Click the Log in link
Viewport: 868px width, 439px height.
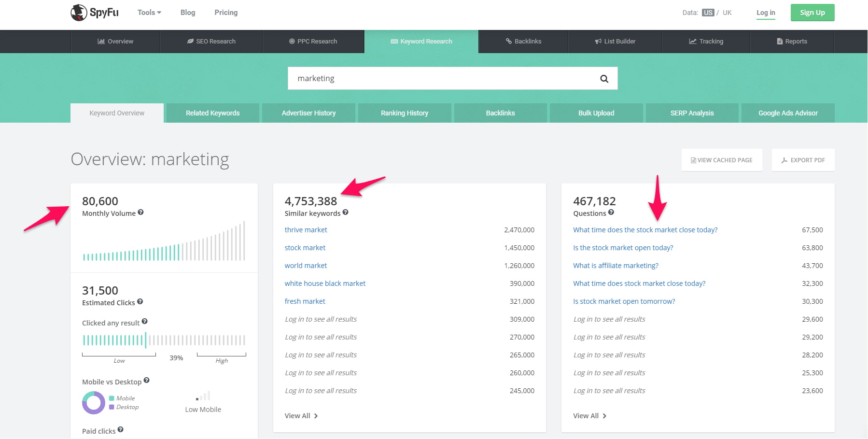(x=766, y=13)
